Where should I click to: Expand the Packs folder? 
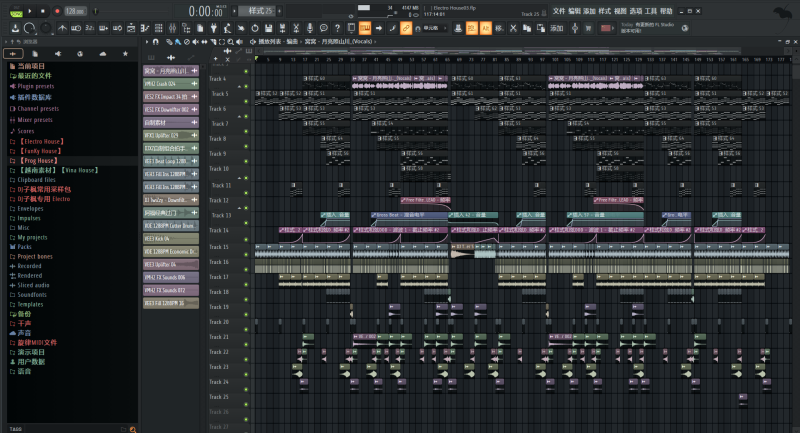point(24,247)
